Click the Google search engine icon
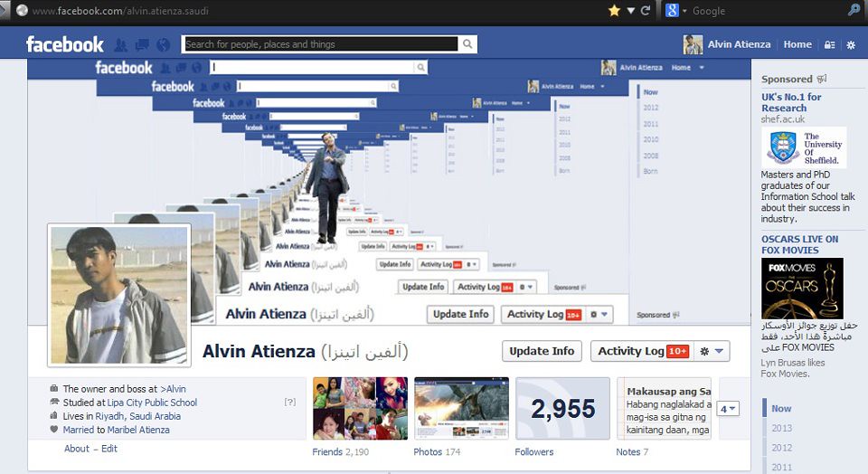The height and width of the screenshot is (474, 868). 672,11
